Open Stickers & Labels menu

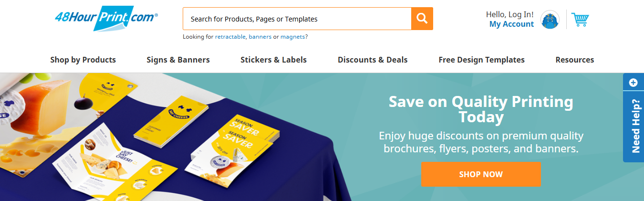273,60
